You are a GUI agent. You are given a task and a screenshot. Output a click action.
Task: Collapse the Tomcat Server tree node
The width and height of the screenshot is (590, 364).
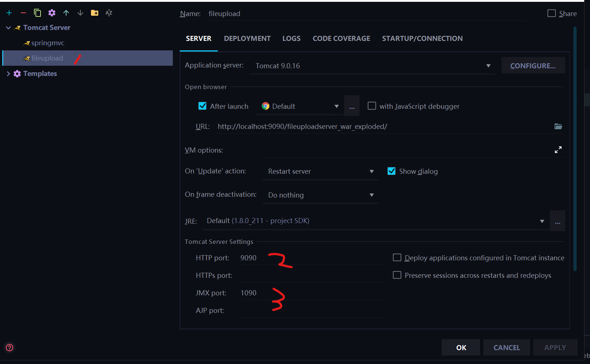[8, 28]
